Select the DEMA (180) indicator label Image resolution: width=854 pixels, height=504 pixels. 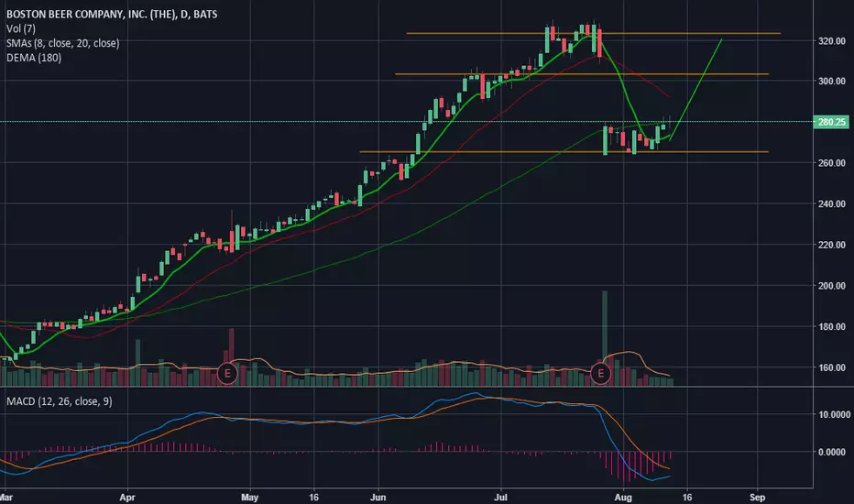(34, 58)
